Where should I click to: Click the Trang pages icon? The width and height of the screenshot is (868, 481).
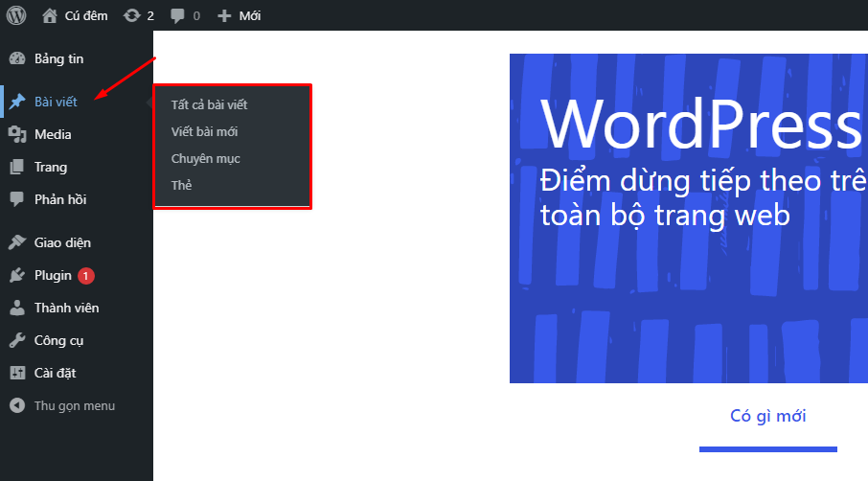[x=17, y=167]
